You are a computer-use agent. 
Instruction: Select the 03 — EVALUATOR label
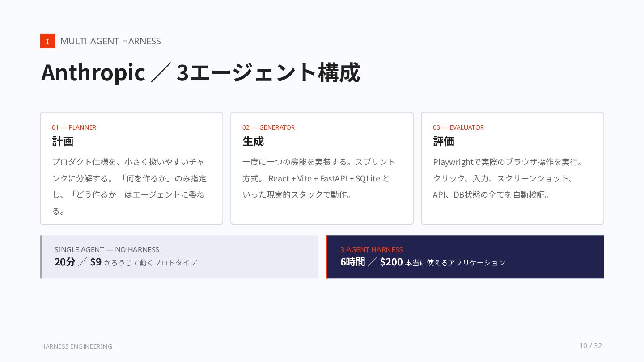pos(458,127)
